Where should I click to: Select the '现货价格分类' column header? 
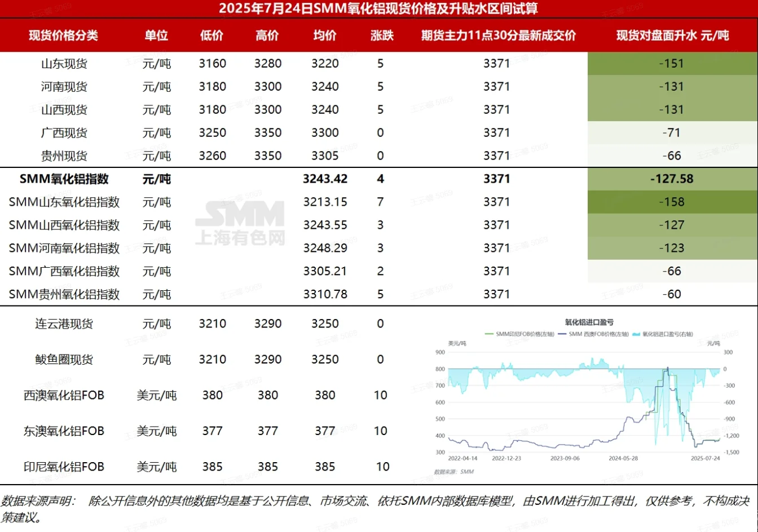(64, 36)
